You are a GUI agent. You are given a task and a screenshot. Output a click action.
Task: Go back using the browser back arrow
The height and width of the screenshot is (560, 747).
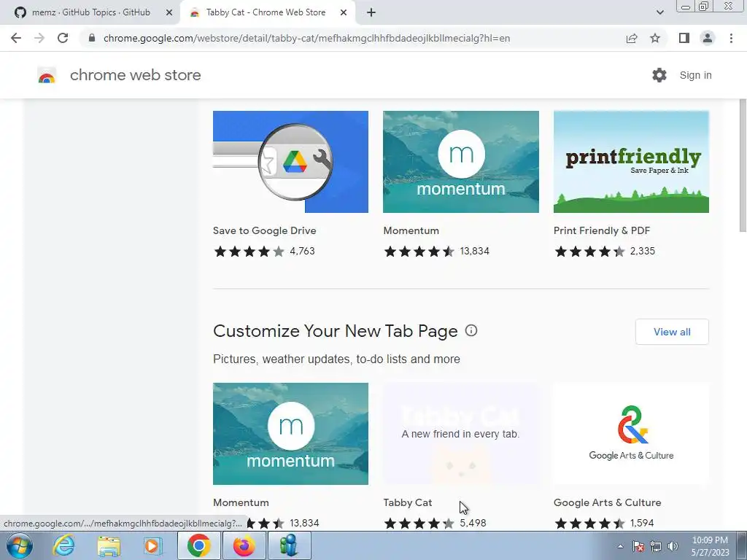click(16, 38)
